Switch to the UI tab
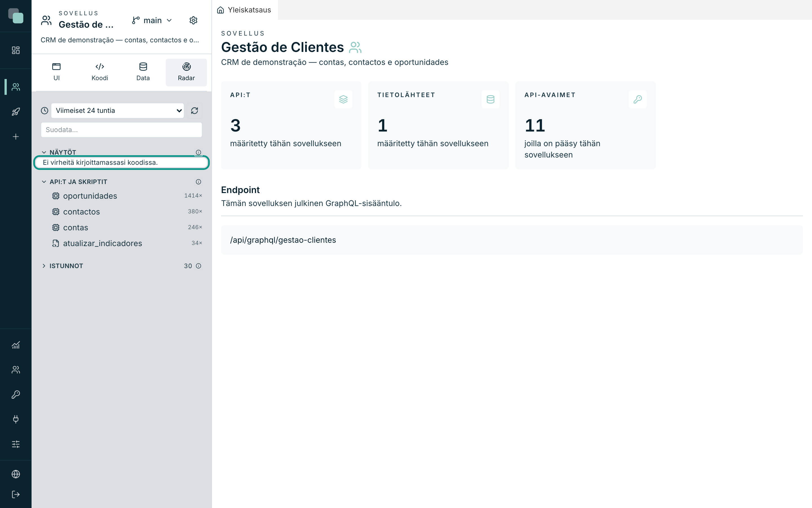 [x=56, y=73]
